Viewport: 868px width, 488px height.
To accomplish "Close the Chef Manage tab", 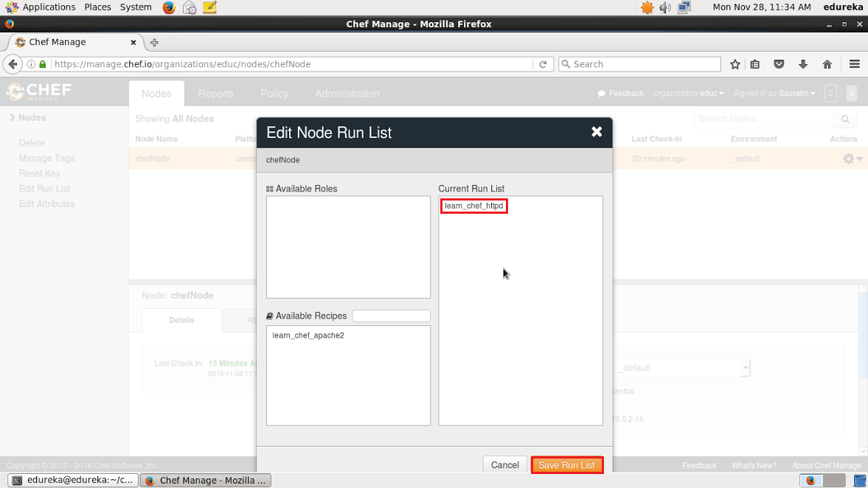I will click(x=133, y=43).
